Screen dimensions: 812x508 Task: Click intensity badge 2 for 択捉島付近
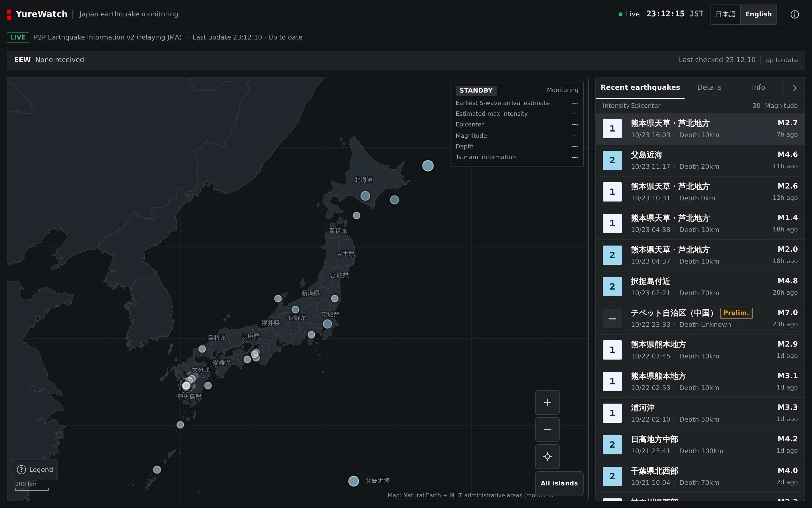pyautogui.click(x=612, y=286)
